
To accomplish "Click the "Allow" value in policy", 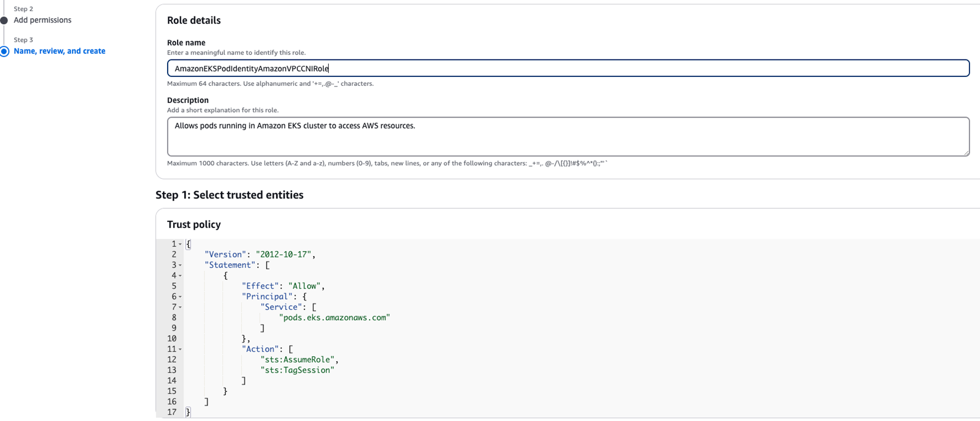I will pos(304,286).
